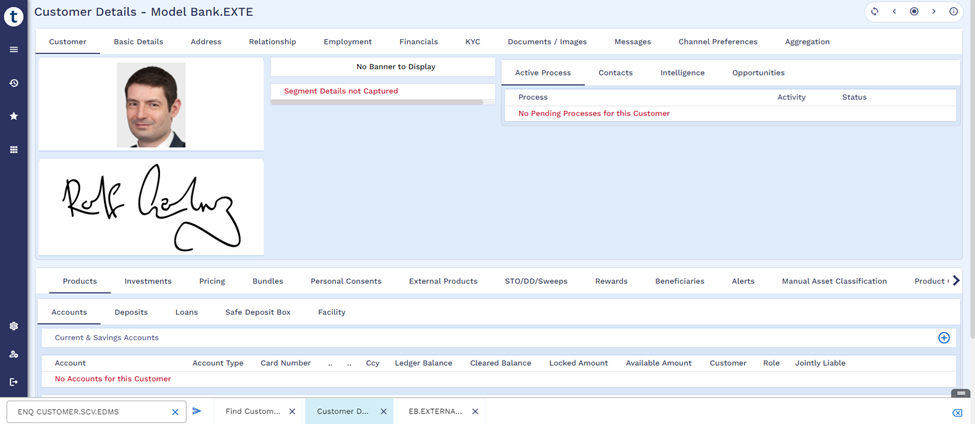975x424 pixels.
Task: Close the Find Customer bottom tab
Action: pos(292,411)
